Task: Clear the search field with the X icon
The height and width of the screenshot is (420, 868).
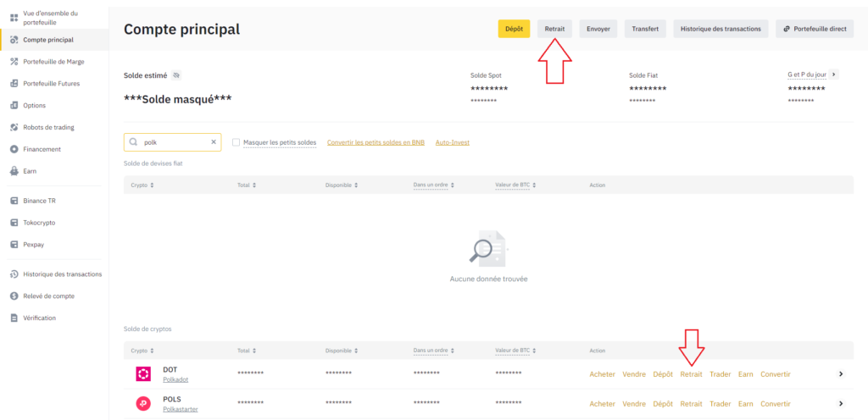Action: (214, 142)
